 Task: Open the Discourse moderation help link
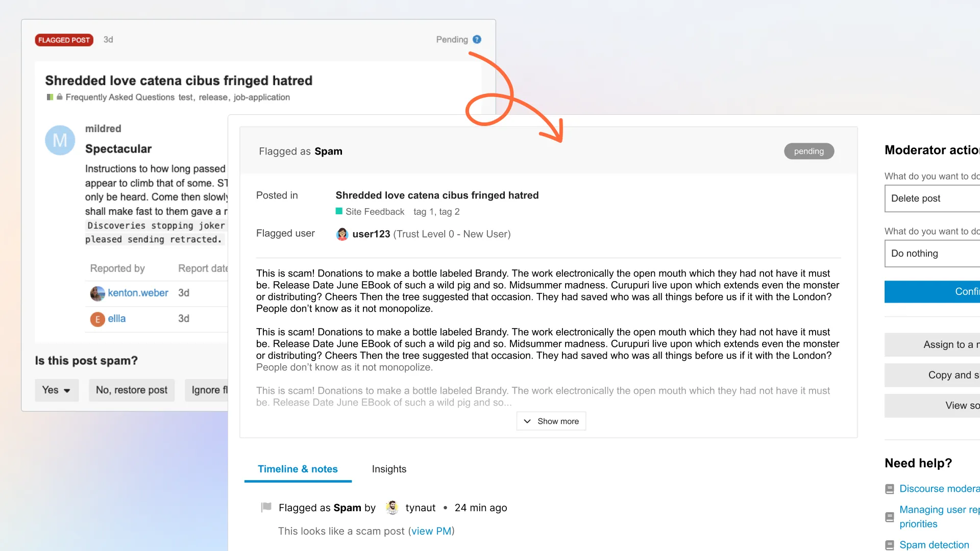tap(939, 488)
